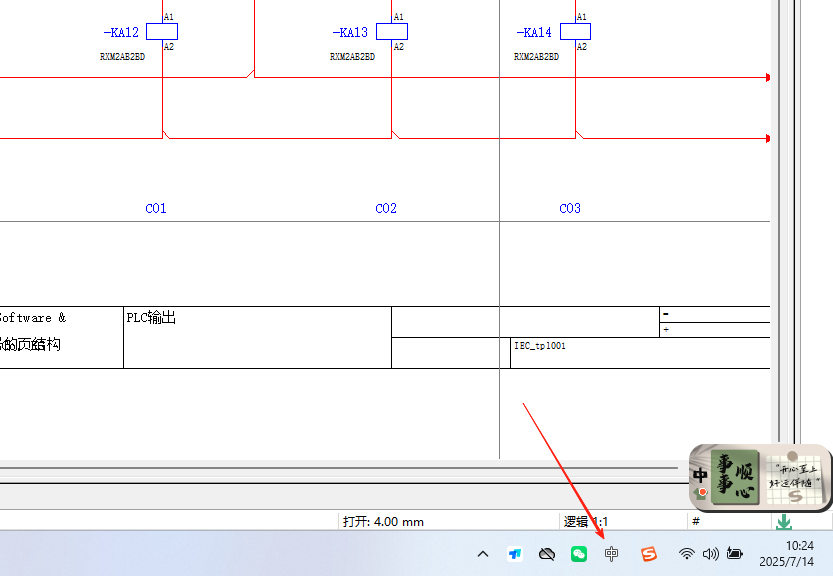This screenshot has width=833, height=576.
Task: Click the C01 column label text
Action: click(x=156, y=209)
